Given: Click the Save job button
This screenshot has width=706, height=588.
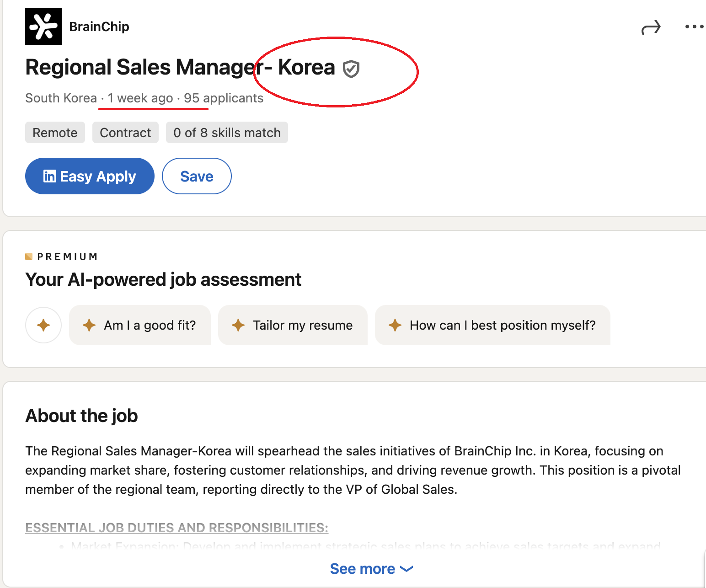Looking at the screenshot, I should point(197,176).
